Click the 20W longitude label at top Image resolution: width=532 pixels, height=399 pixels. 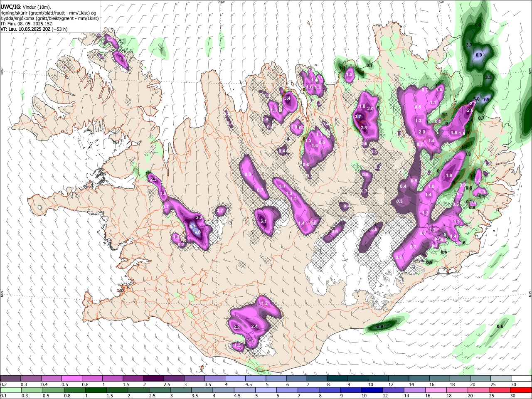click(221, 2)
